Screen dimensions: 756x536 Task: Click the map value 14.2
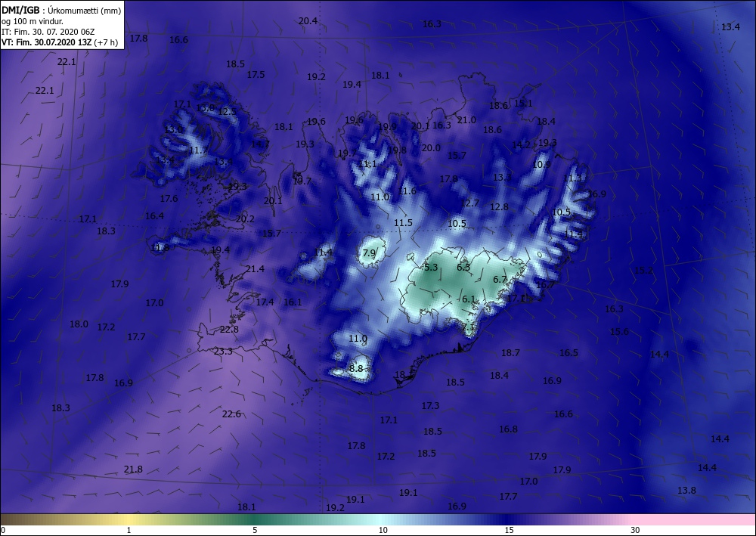pyautogui.click(x=521, y=144)
